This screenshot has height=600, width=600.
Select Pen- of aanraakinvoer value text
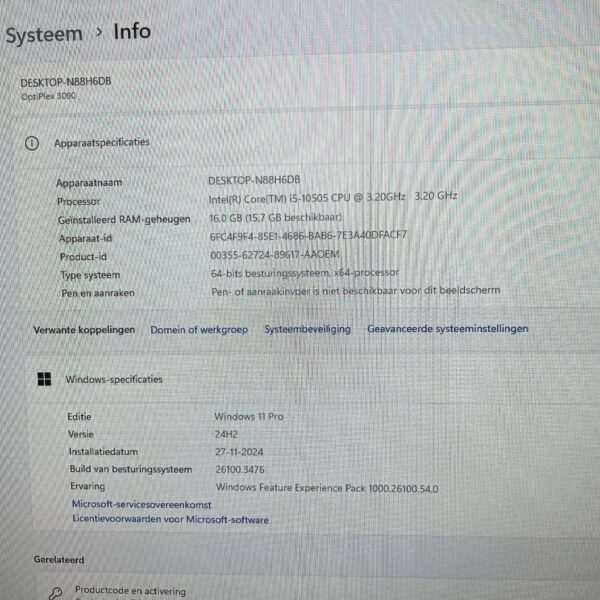click(355, 291)
